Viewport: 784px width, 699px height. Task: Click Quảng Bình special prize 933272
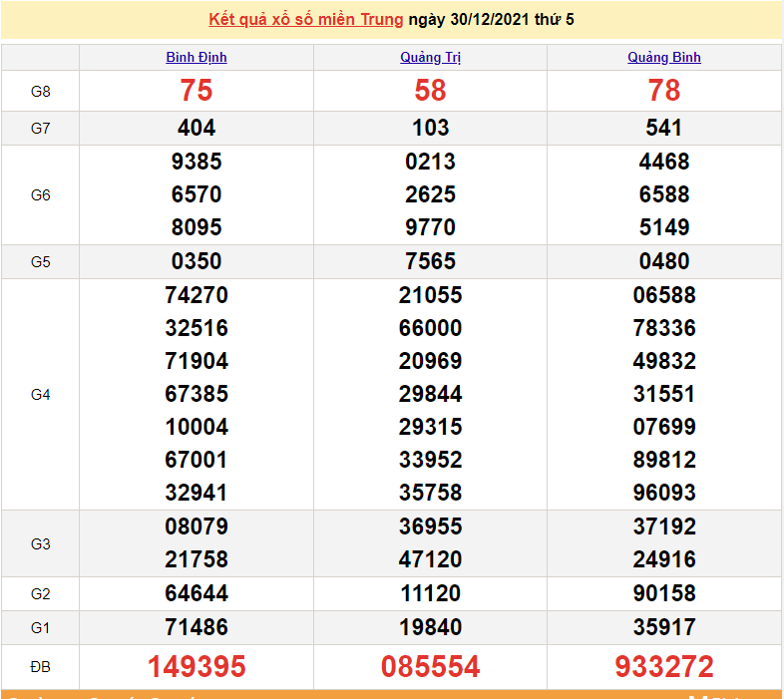(x=664, y=666)
